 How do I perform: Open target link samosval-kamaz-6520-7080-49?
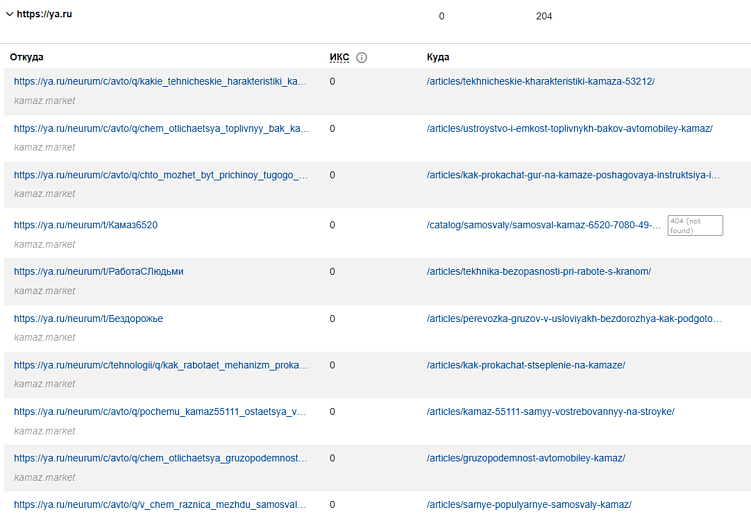tap(544, 225)
